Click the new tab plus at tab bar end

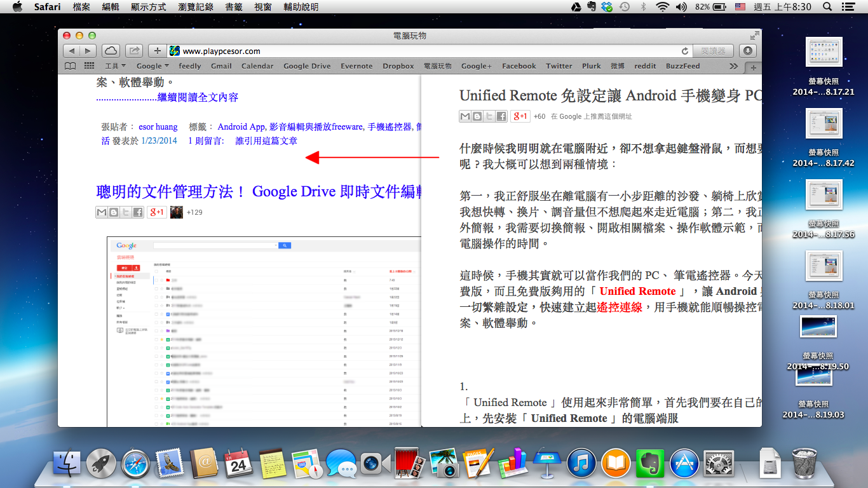tap(754, 67)
